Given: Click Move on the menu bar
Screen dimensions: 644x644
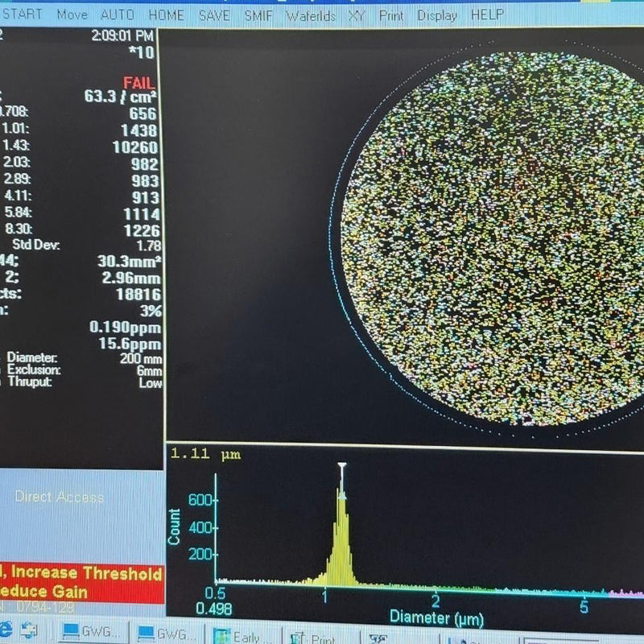Looking at the screenshot, I should pyautogui.click(x=71, y=14).
